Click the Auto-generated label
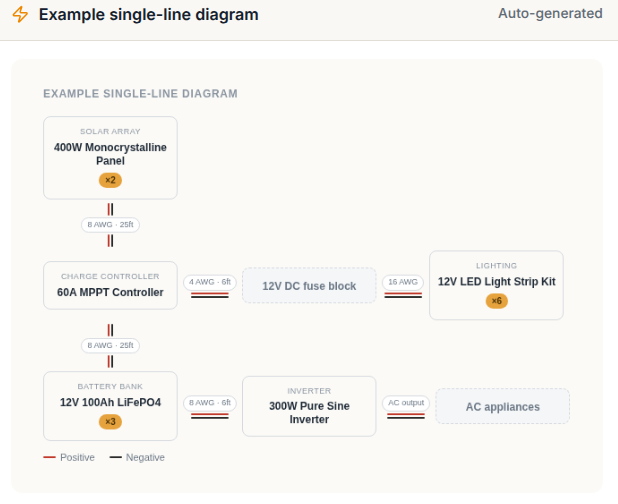Image resolution: width=618 pixels, height=504 pixels. [550, 13]
